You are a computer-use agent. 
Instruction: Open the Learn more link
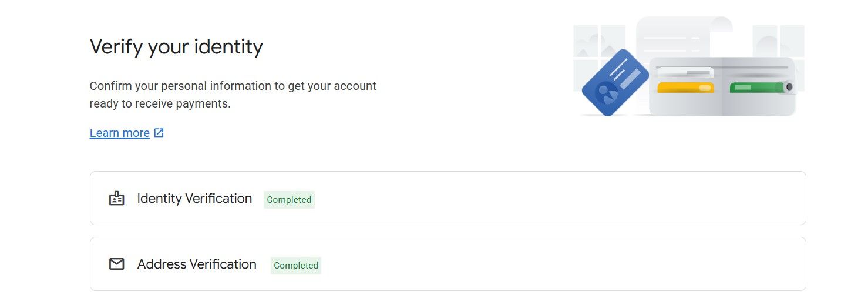click(119, 133)
